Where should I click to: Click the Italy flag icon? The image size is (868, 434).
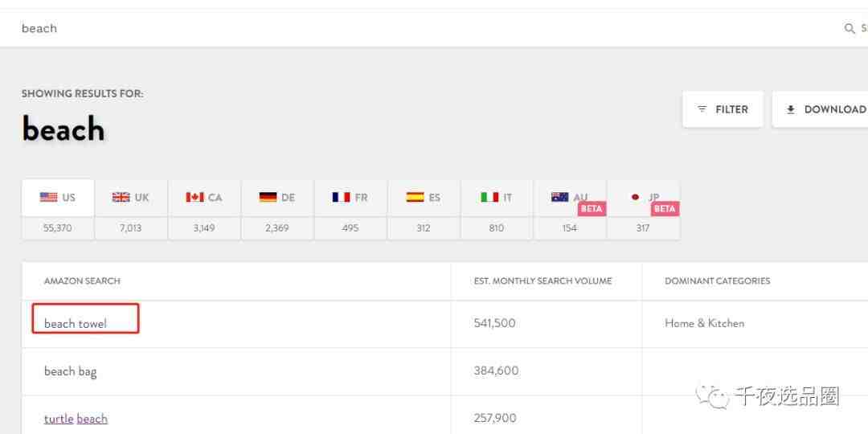pyautogui.click(x=489, y=197)
